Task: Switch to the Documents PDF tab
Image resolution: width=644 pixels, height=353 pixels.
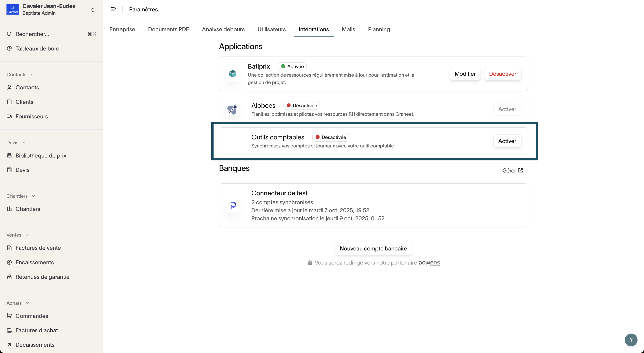Action: (168, 29)
